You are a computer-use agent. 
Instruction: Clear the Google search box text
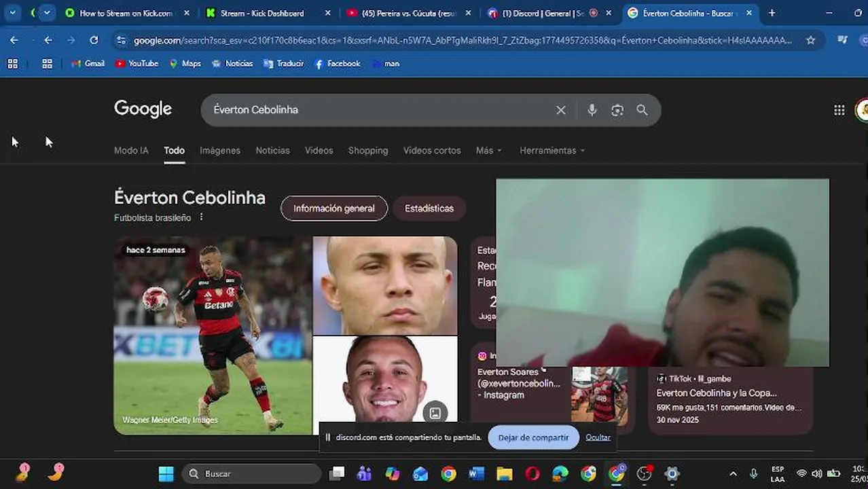(561, 110)
